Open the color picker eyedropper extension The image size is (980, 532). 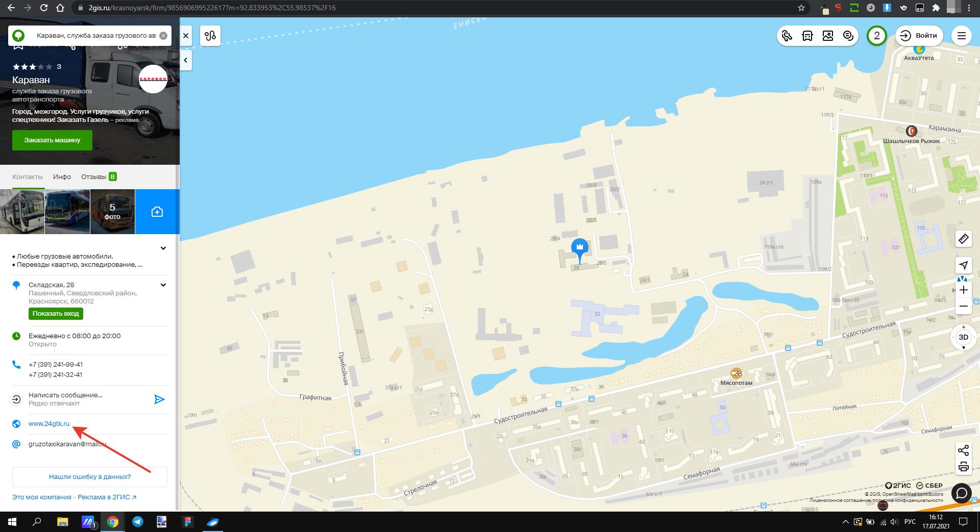click(x=824, y=8)
